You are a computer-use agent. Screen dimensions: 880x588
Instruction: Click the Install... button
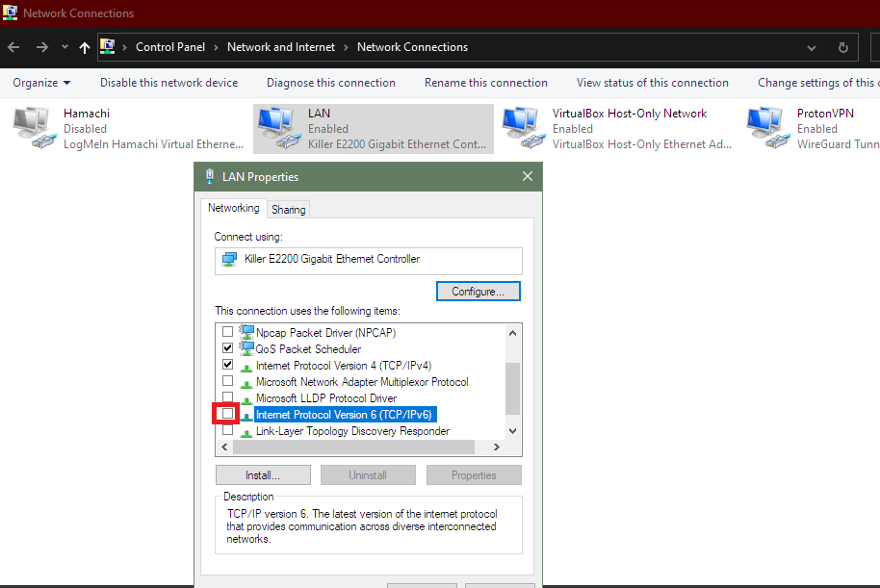coord(263,475)
